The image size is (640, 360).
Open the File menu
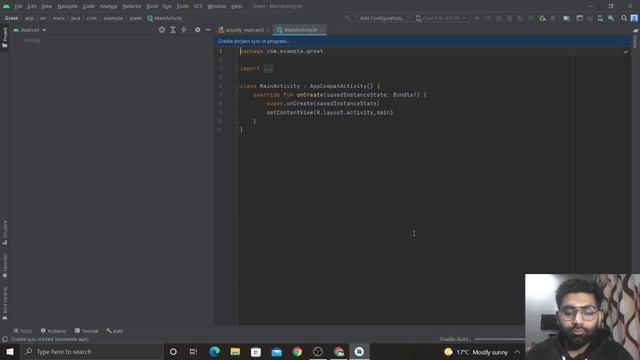tap(18, 6)
